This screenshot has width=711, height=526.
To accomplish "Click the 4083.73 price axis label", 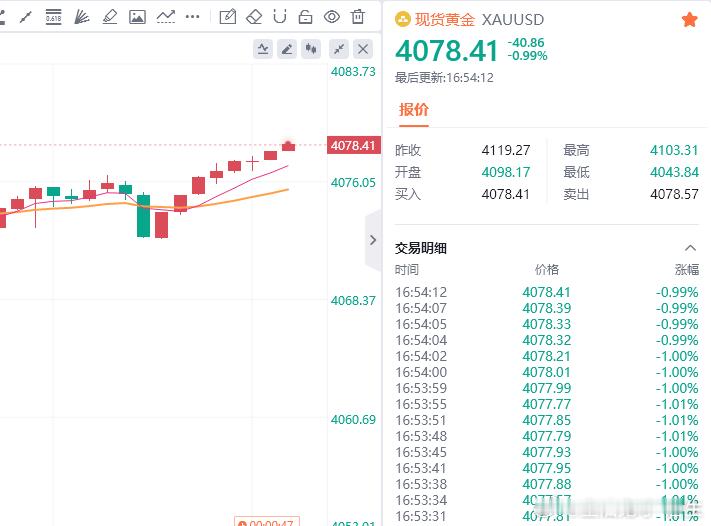I will pyautogui.click(x=353, y=72).
